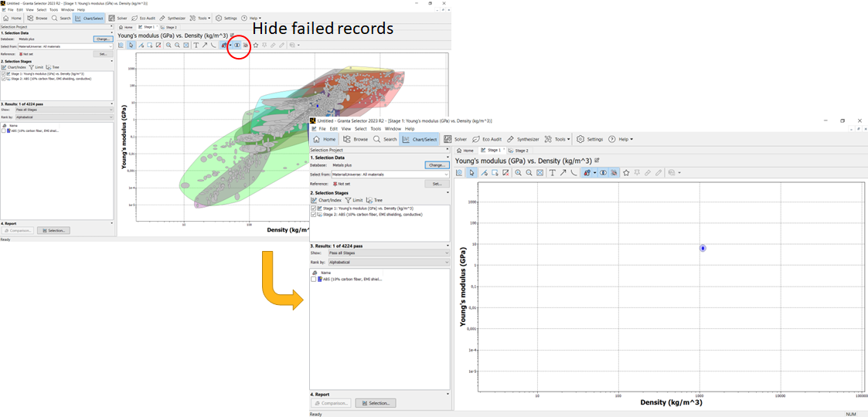Uncheck Stage 1 checkbox in back window
Viewport: 868px width, 417px height.
click(4, 73)
